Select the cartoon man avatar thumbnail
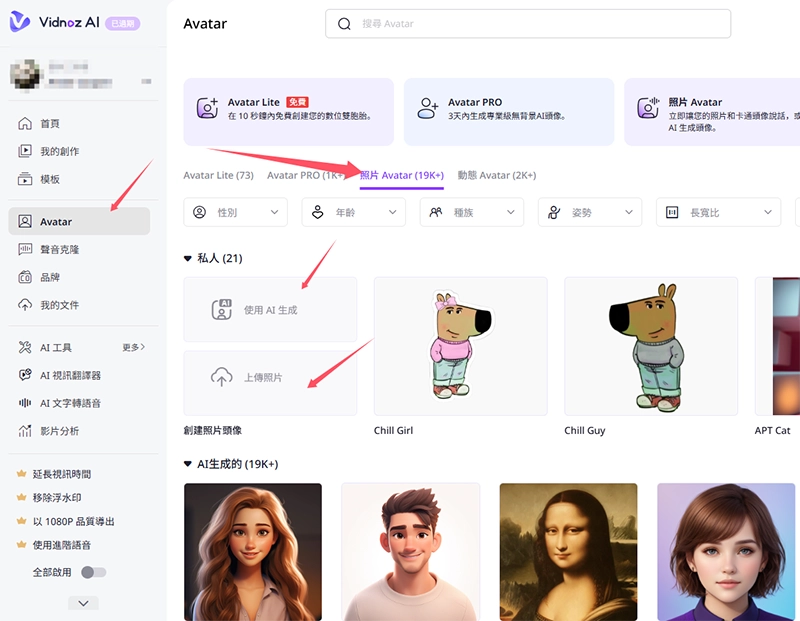This screenshot has width=800, height=621. pos(411,552)
